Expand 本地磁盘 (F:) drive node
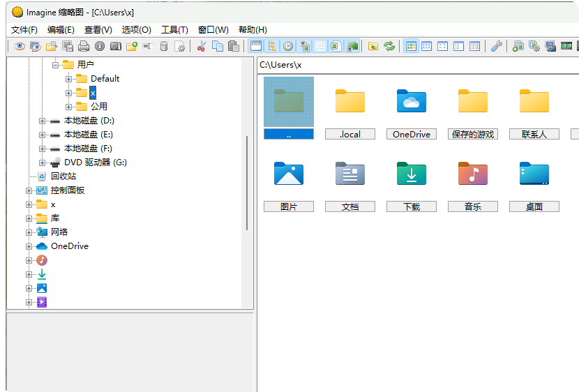The image size is (579, 392). [42, 149]
